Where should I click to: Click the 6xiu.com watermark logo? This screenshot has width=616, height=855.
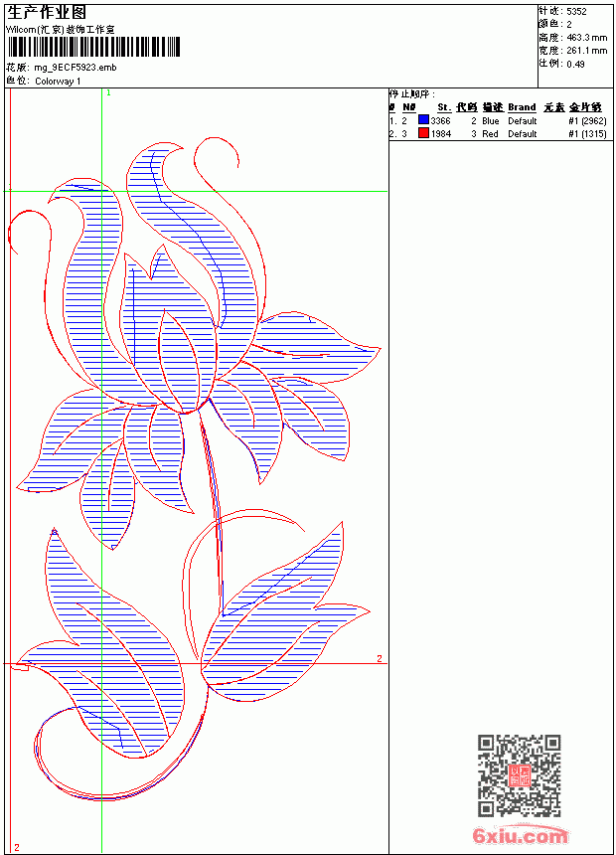pos(520,835)
